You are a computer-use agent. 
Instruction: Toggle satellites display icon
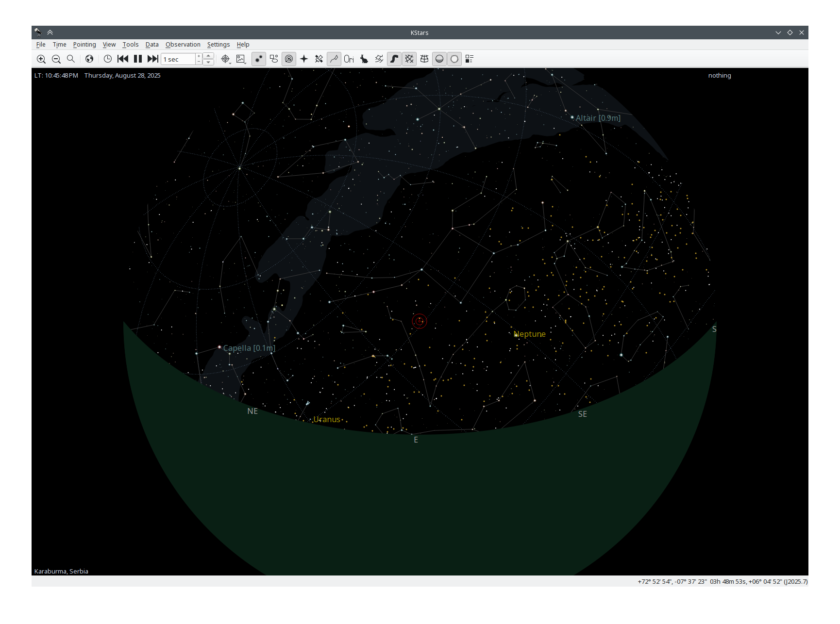319,59
